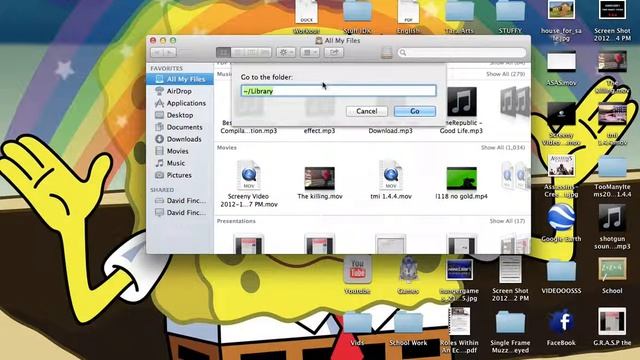
Task: Click the Go button in folder dialog
Action: [x=415, y=111]
